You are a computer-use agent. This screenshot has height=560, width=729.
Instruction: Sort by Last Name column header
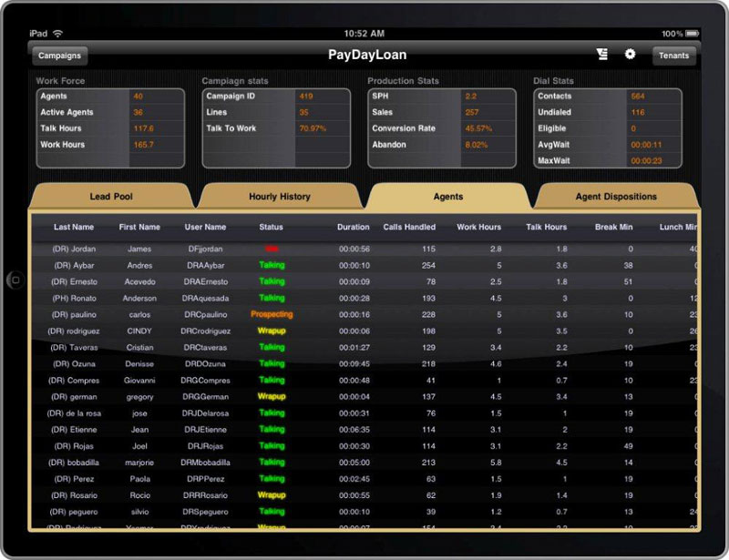tap(74, 227)
